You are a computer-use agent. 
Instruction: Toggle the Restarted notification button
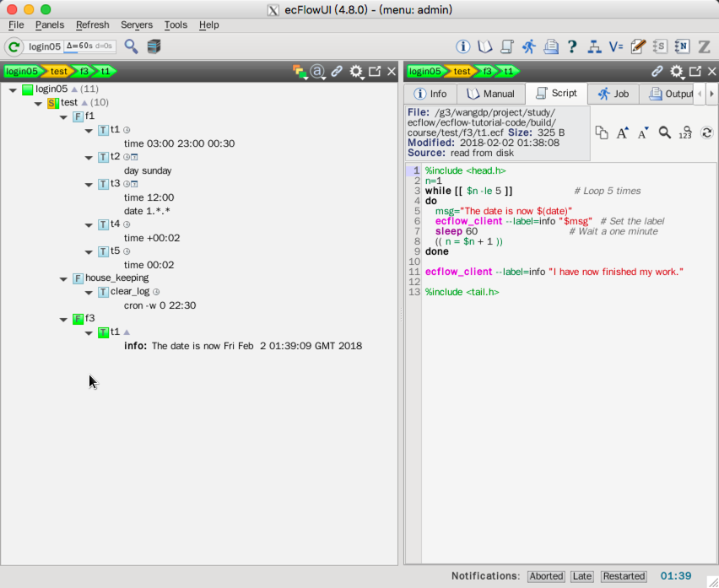point(624,576)
